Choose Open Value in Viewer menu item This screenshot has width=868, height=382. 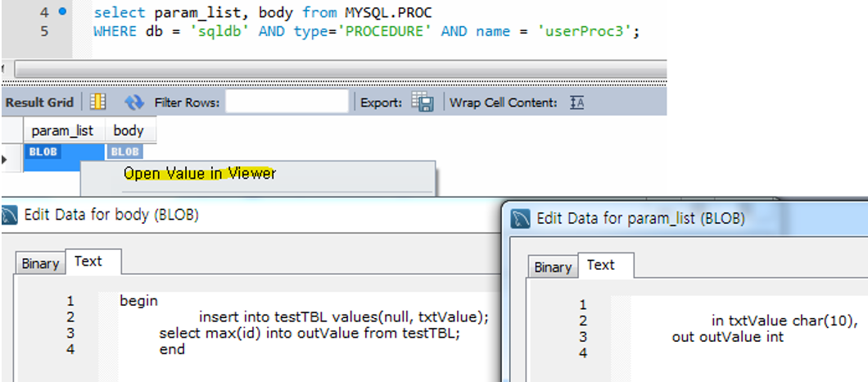pyautogui.click(x=199, y=174)
